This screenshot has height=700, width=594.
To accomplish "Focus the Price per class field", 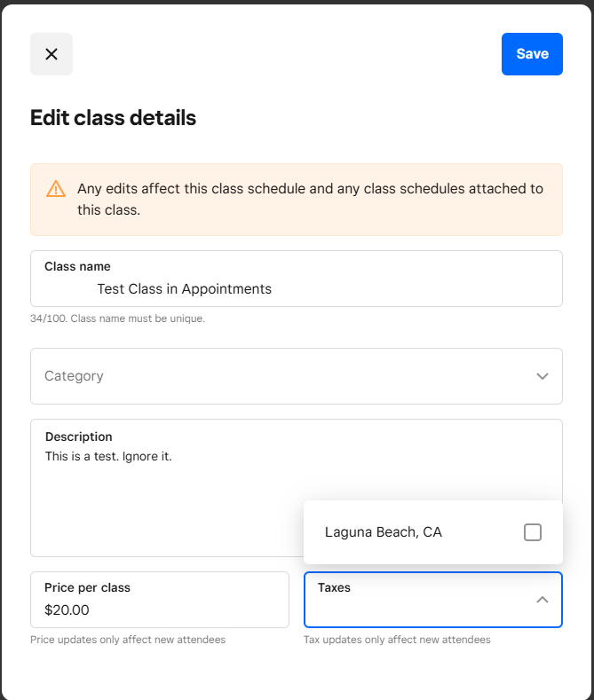I will [x=160, y=600].
